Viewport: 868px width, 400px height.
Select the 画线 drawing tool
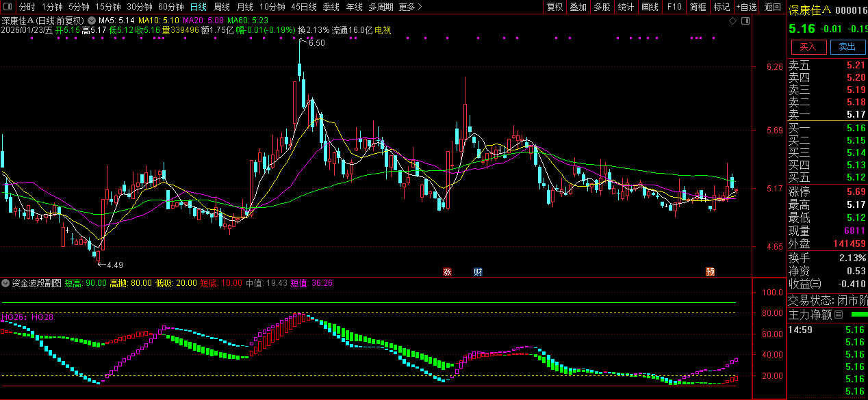650,7
